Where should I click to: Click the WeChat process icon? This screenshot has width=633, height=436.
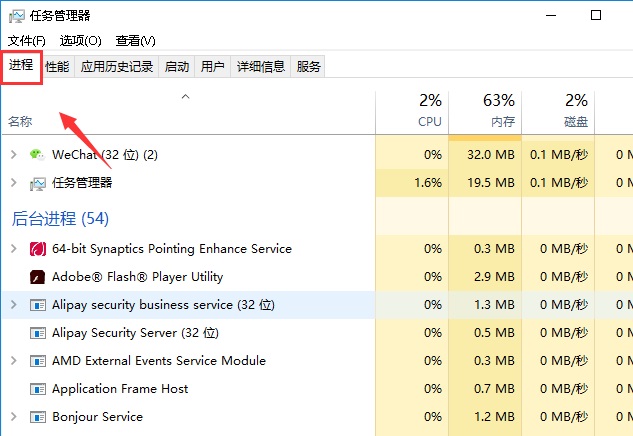coord(38,155)
